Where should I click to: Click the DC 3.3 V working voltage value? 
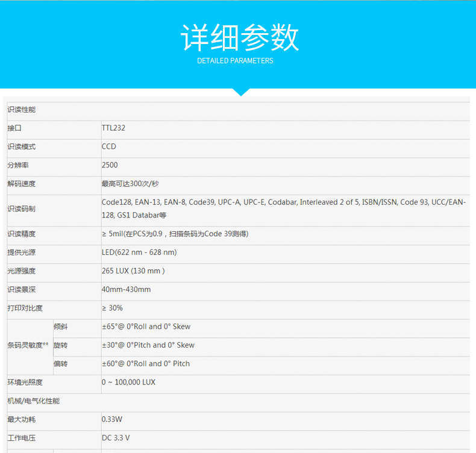(x=116, y=438)
